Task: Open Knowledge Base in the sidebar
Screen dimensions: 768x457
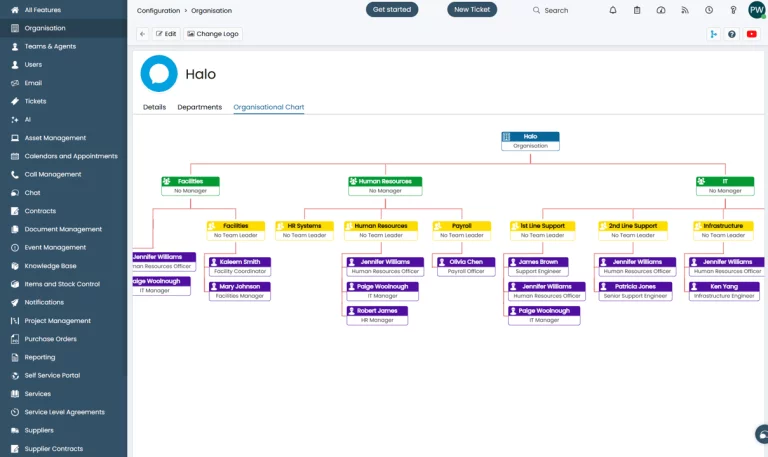Action: pyautogui.click(x=50, y=266)
